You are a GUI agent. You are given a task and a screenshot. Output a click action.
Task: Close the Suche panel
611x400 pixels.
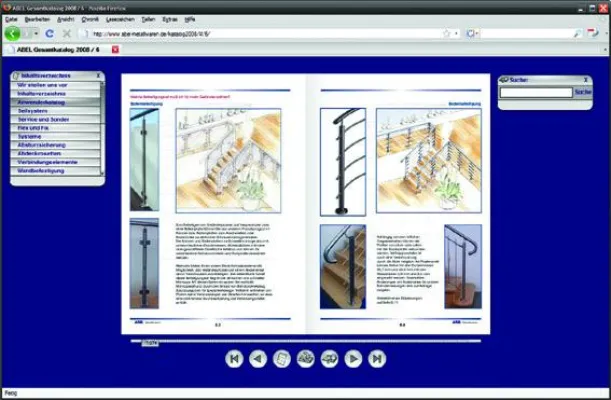coord(586,79)
